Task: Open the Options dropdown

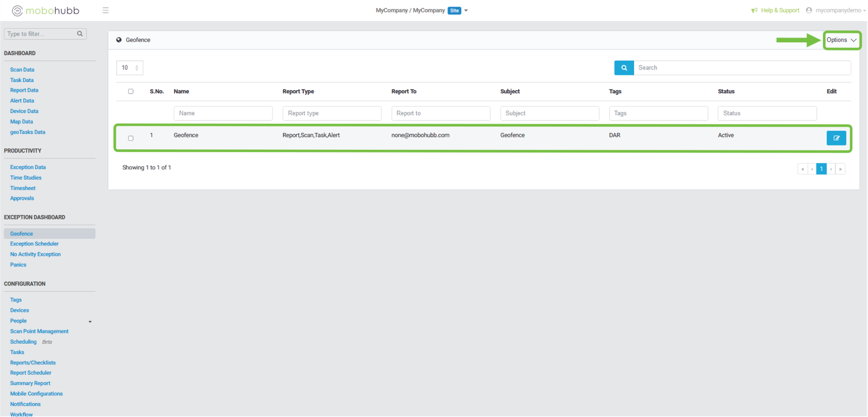Action: point(841,40)
